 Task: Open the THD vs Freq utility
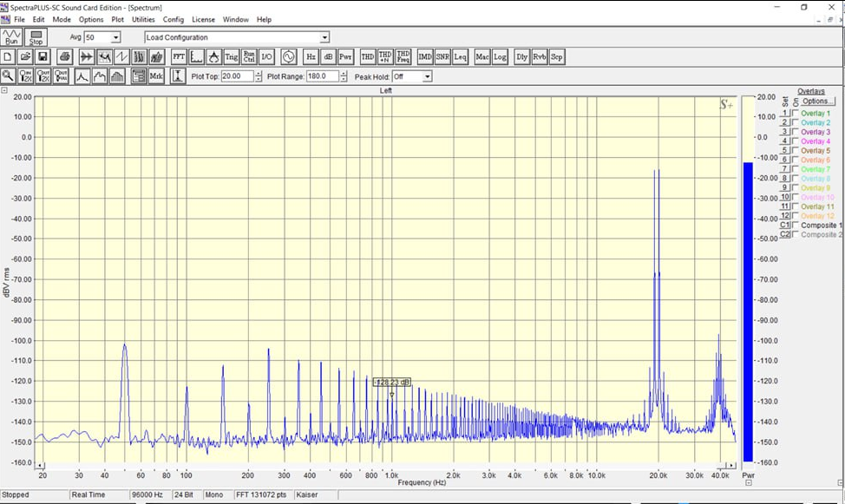(403, 56)
